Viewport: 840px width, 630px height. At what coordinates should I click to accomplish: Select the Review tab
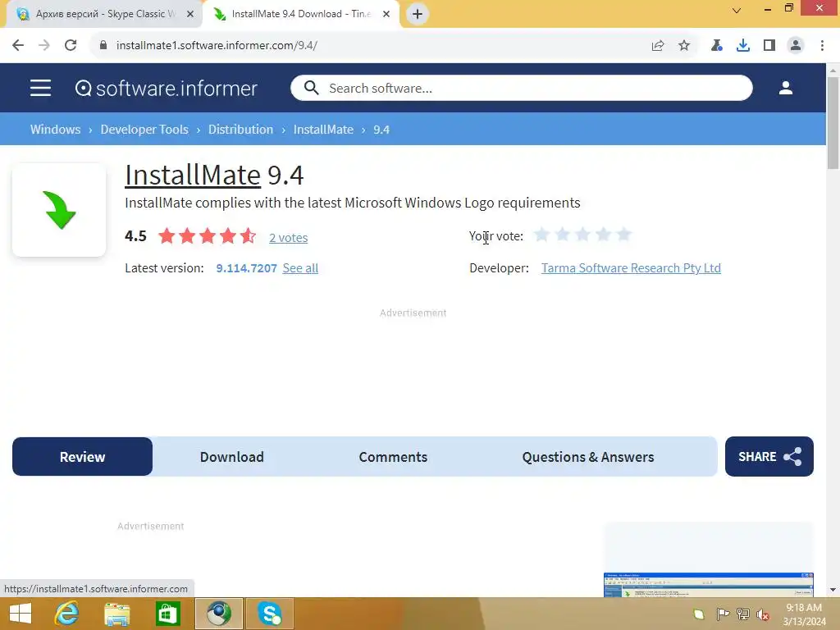tap(82, 456)
